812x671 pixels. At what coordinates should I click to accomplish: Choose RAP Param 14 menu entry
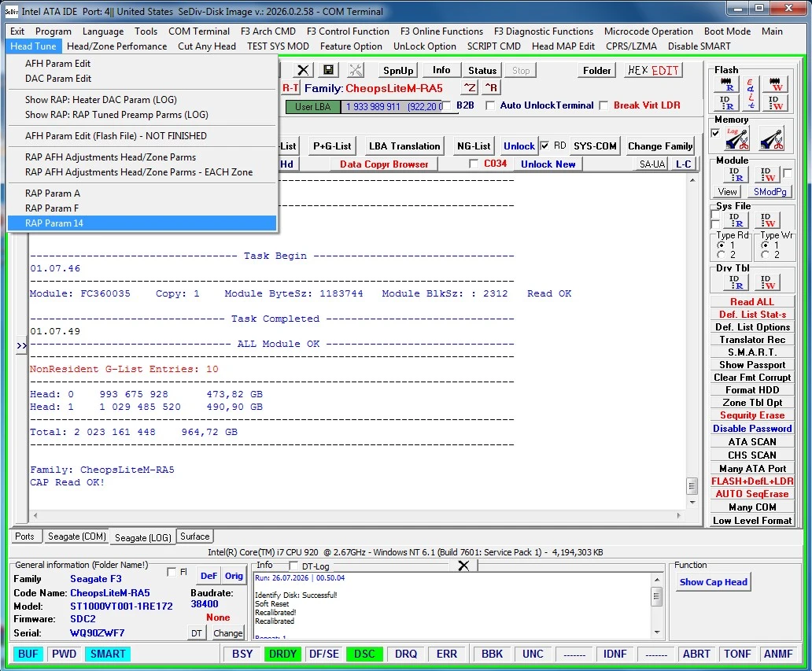[x=142, y=223]
